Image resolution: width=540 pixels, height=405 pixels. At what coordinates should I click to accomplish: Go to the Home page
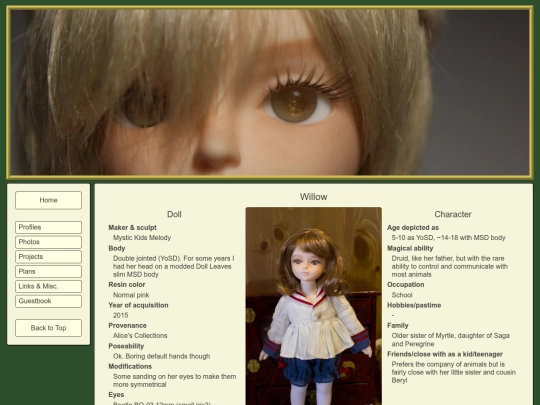[x=48, y=200]
